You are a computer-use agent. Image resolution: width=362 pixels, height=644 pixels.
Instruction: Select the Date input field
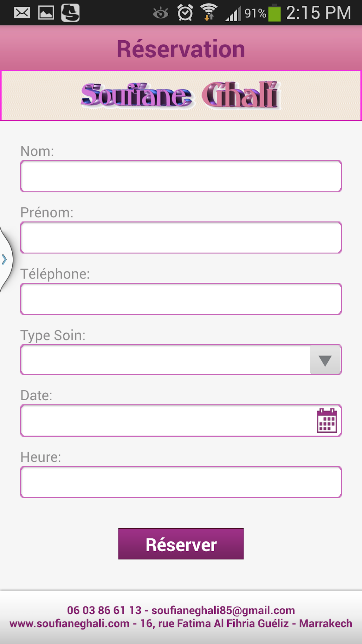(x=166, y=420)
